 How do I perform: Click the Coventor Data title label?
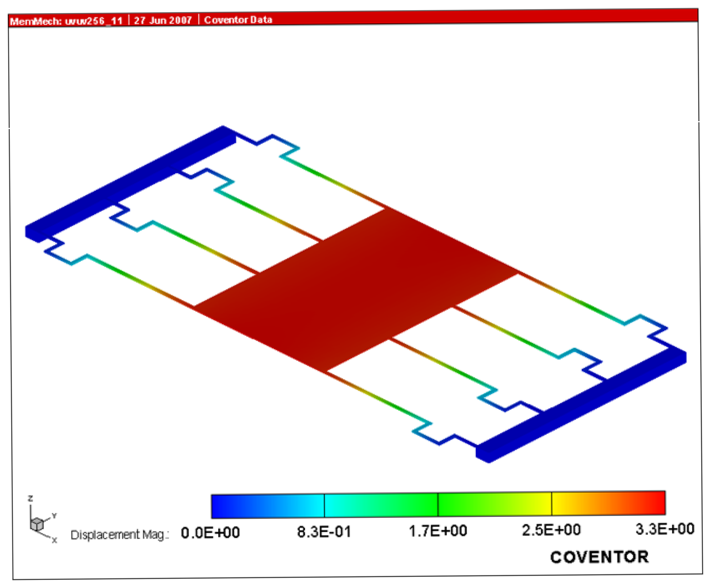(238, 20)
